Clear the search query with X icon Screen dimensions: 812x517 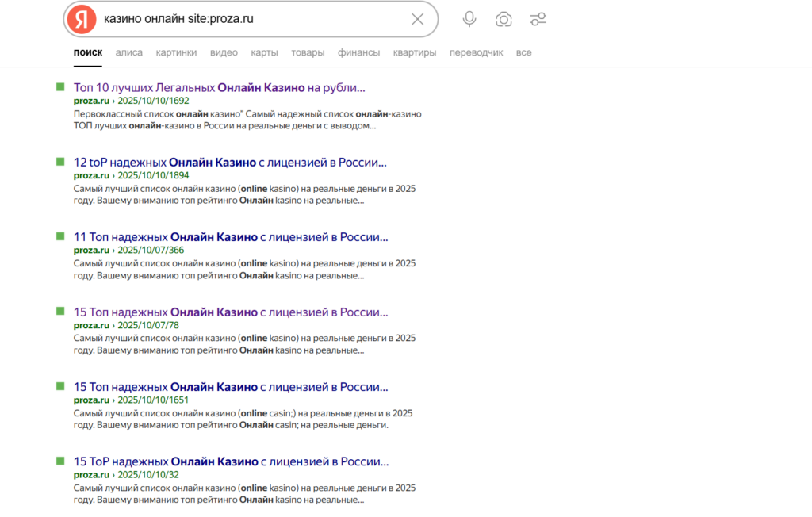(417, 19)
